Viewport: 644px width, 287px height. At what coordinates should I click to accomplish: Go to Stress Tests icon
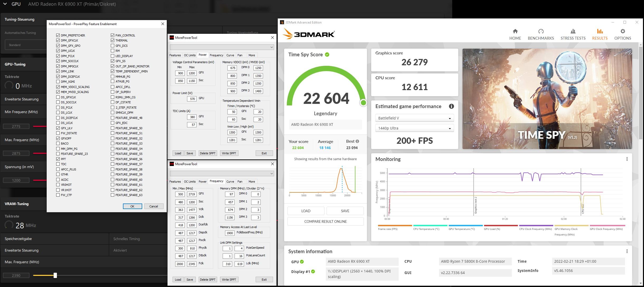tap(573, 31)
